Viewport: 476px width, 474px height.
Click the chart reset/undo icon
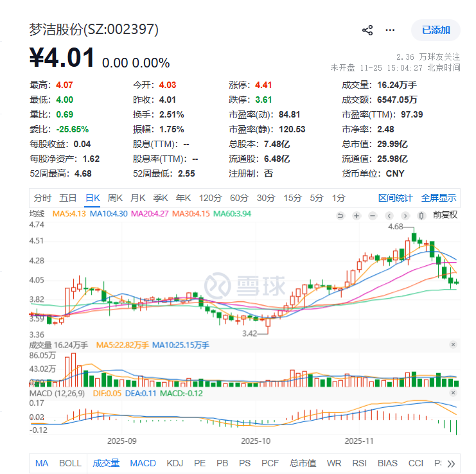pos(340,215)
